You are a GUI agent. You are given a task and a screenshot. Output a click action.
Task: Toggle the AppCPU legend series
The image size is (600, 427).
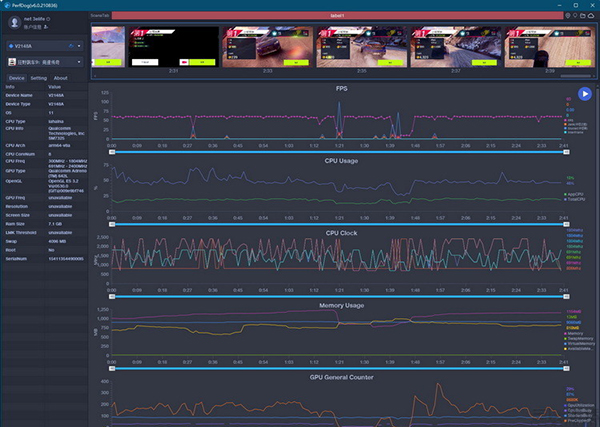(x=577, y=194)
